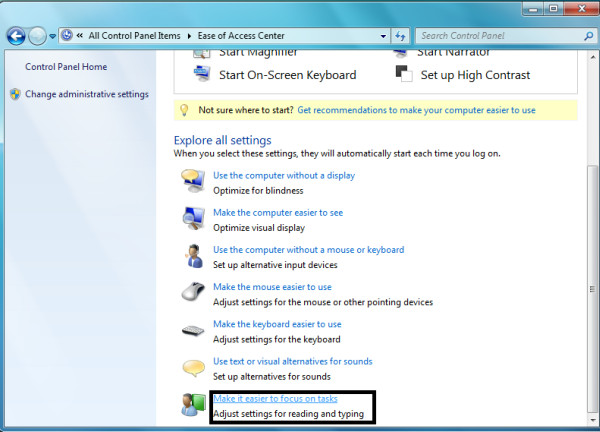Click the Set up High Contrast icon

[404, 73]
